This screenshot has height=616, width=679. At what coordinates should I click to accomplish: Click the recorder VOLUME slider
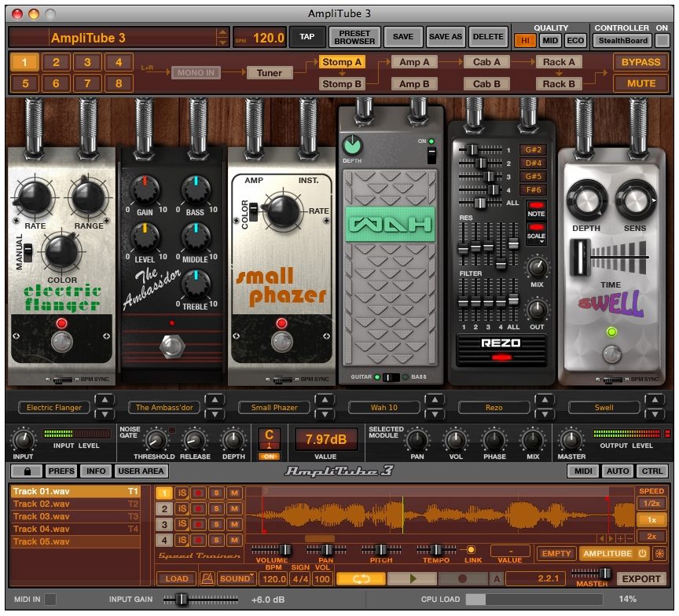tap(272, 550)
